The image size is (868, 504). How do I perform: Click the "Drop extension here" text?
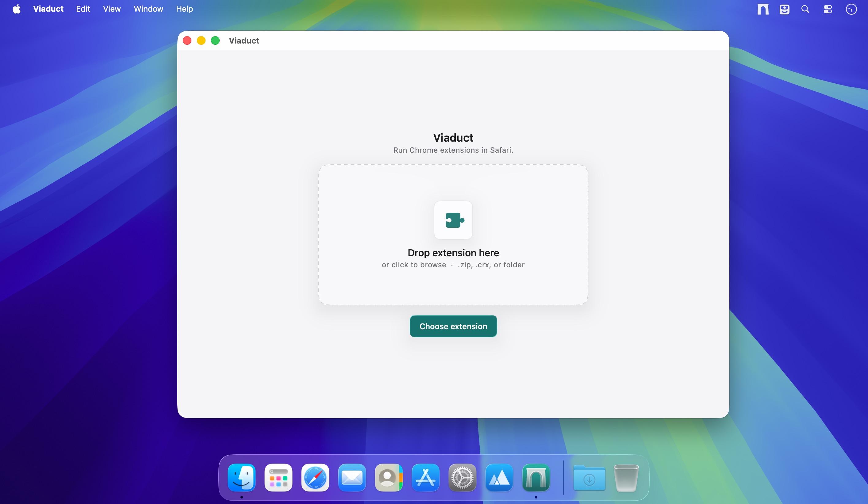click(453, 253)
